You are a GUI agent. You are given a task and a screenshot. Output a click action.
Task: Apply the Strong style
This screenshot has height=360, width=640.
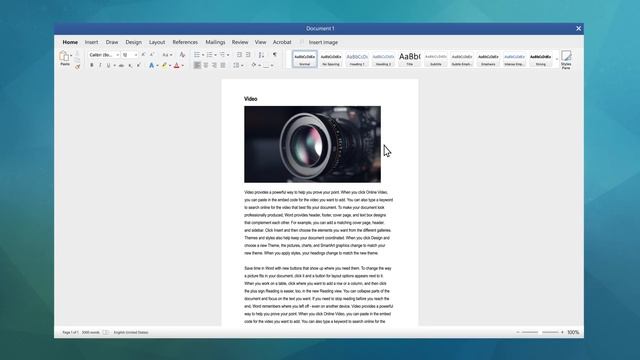[x=540, y=59]
